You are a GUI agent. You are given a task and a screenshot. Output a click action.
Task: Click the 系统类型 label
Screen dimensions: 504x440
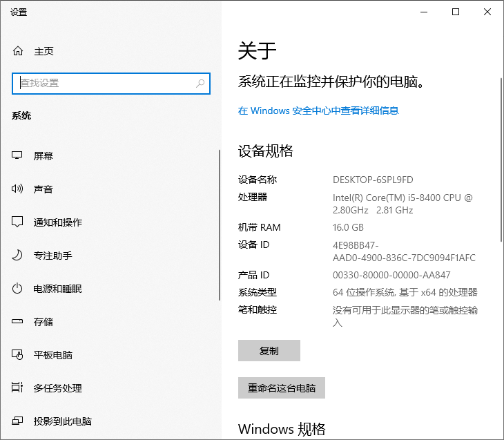click(257, 292)
